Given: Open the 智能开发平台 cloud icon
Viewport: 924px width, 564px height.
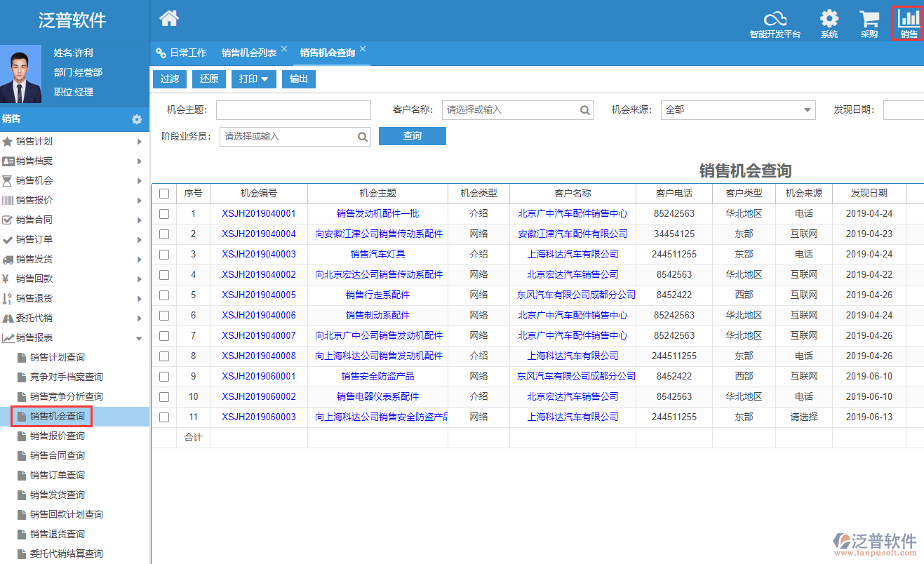Looking at the screenshot, I should click(x=775, y=20).
